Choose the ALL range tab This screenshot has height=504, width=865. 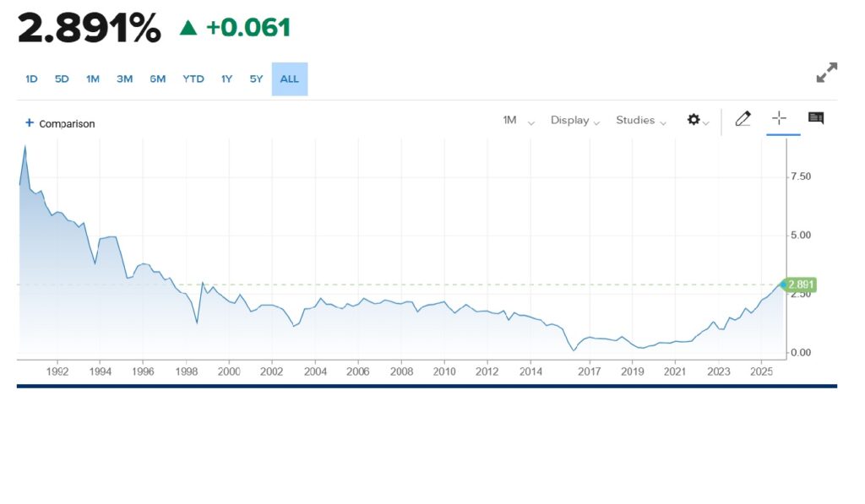pyautogui.click(x=289, y=79)
